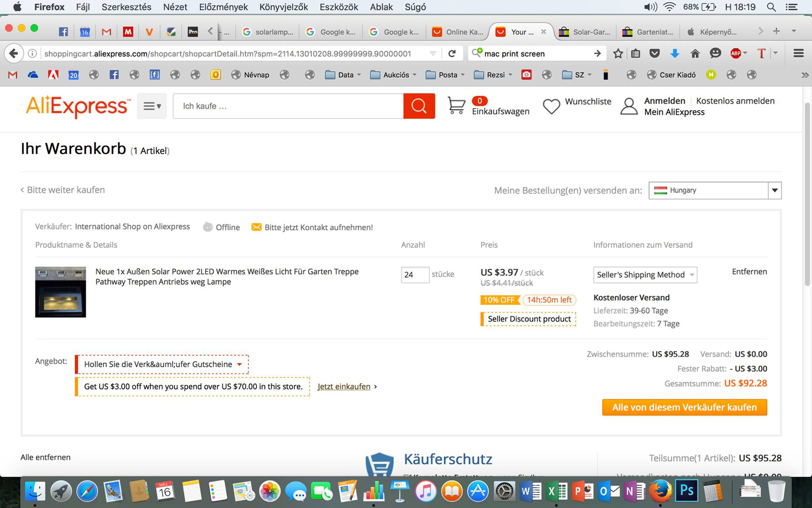Click Bitte weiter kaufen link

[x=62, y=190]
